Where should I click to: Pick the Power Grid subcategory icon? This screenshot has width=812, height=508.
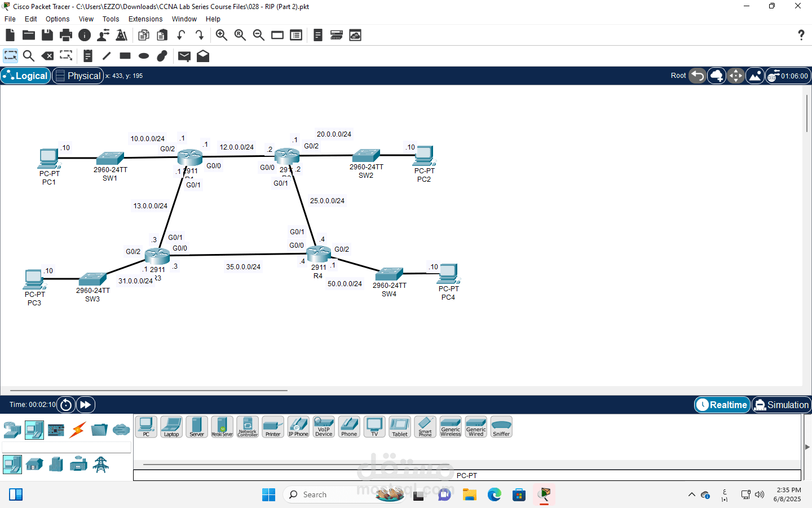click(x=100, y=465)
